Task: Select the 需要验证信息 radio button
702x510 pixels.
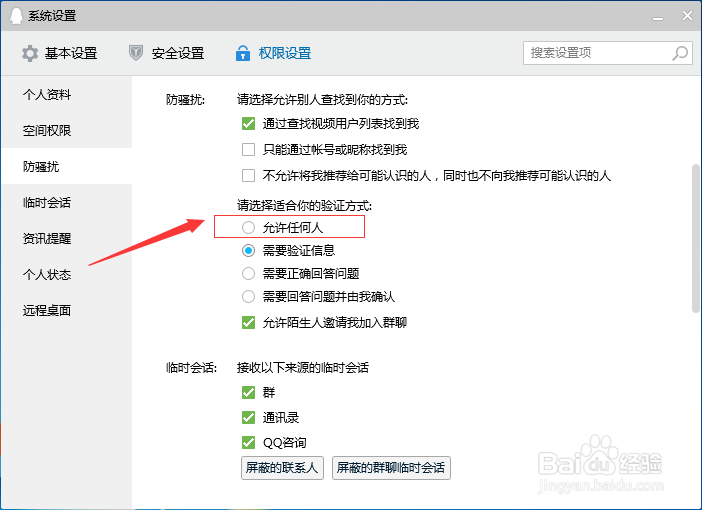Action: pyautogui.click(x=248, y=250)
